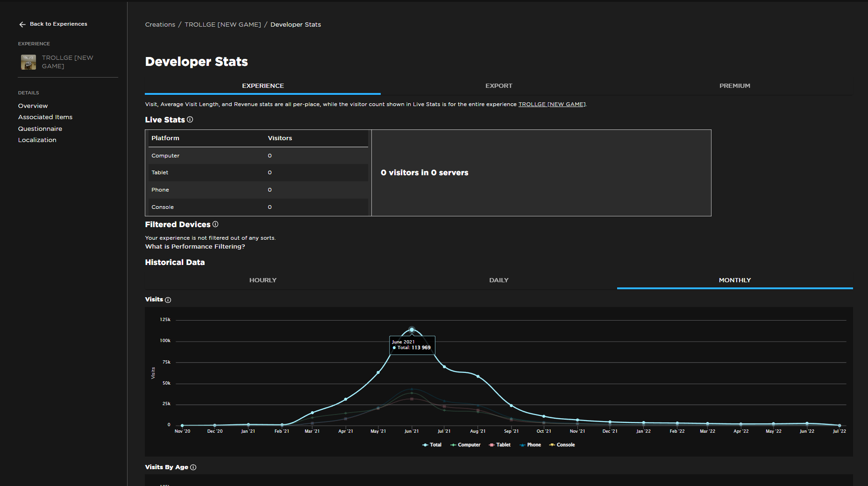
Task: Click the Visitors column header
Action: click(280, 138)
